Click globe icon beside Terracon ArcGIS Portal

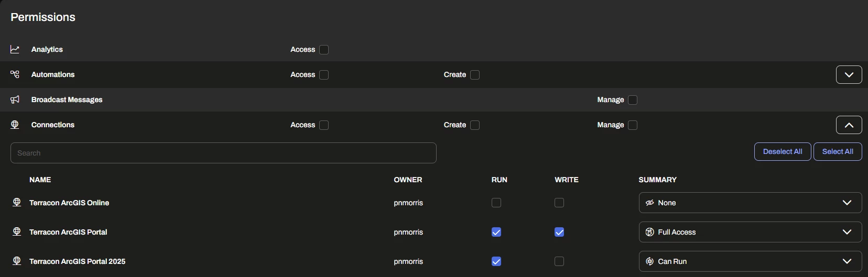[17, 231]
